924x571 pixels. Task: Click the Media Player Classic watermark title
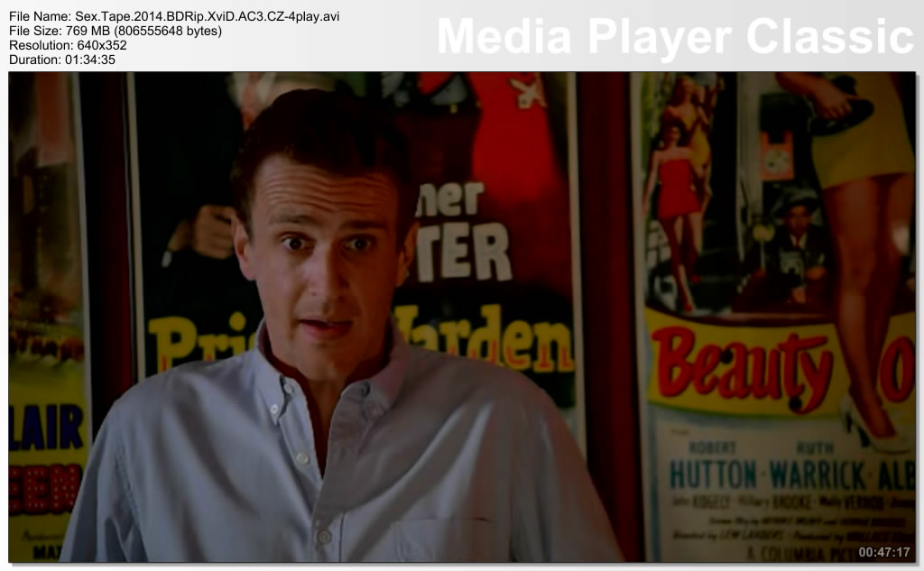pyautogui.click(x=675, y=36)
